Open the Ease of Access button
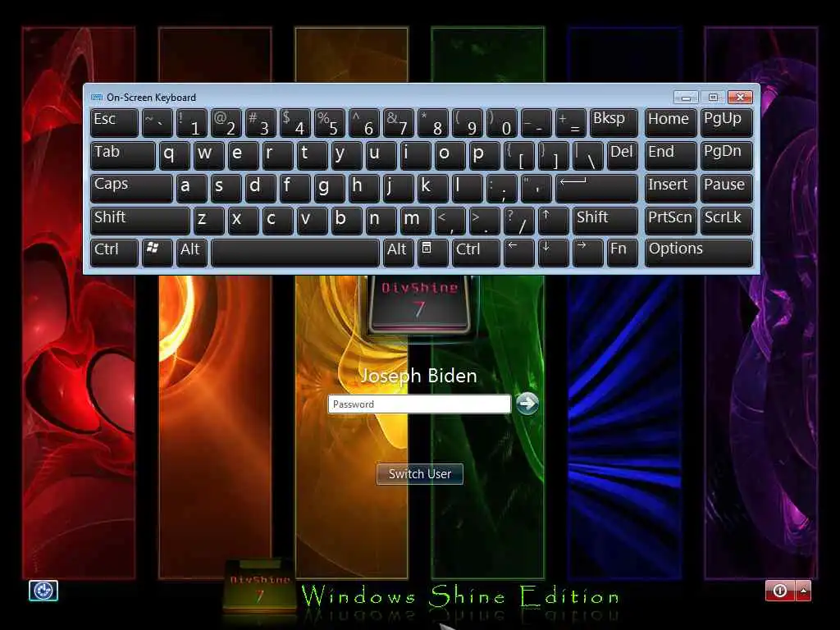The width and height of the screenshot is (840, 630). pos(43,591)
